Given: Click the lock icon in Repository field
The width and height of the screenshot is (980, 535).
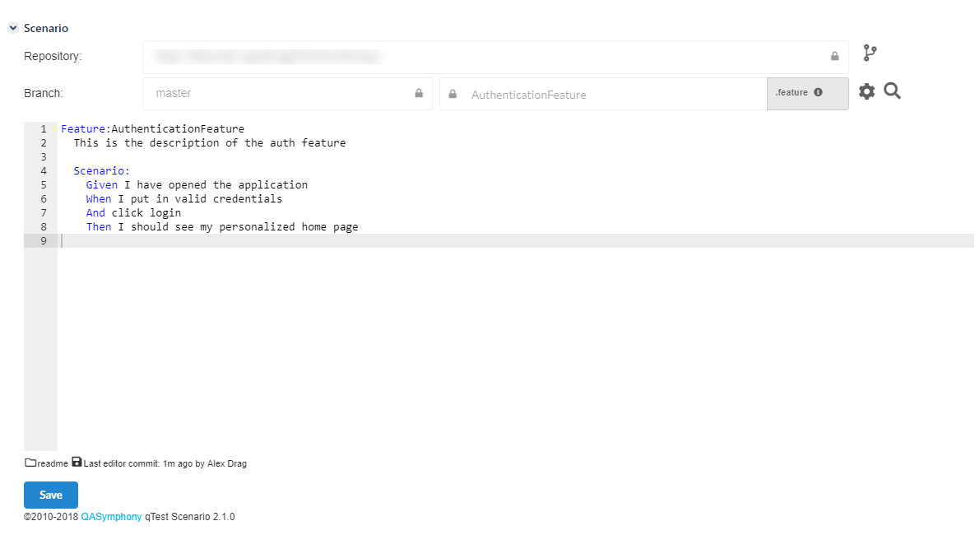Looking at the screenshot, I should (834, 57).
